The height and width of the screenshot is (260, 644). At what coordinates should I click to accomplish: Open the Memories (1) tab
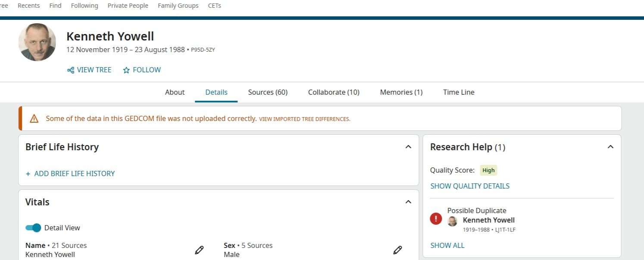(x=401, y=92)
